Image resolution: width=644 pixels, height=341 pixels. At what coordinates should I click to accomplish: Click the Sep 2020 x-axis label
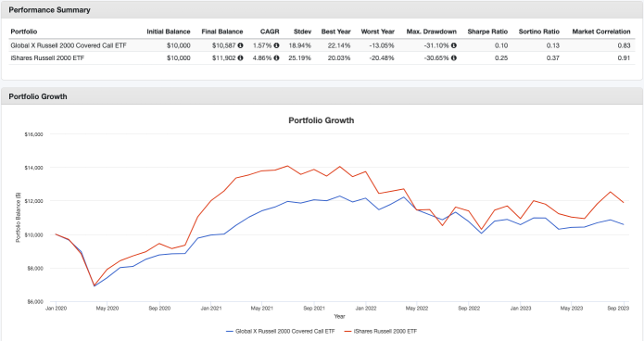click(x=159, y=309)
